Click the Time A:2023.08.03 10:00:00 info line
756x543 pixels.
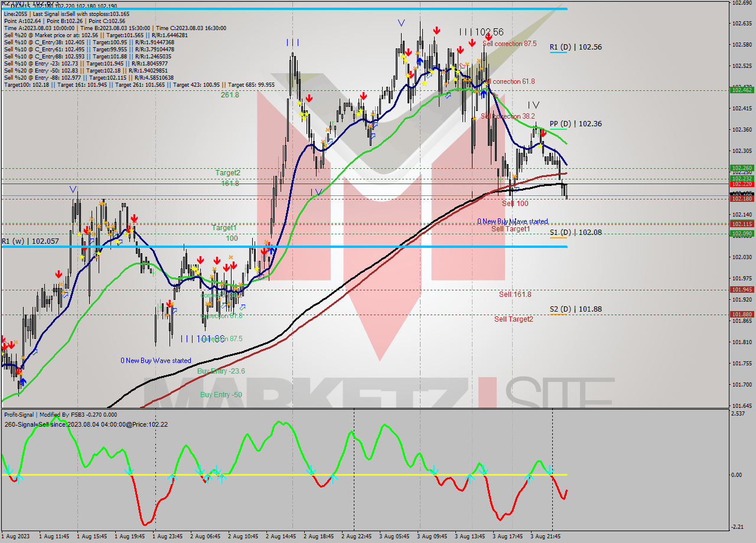coord(115,28)
